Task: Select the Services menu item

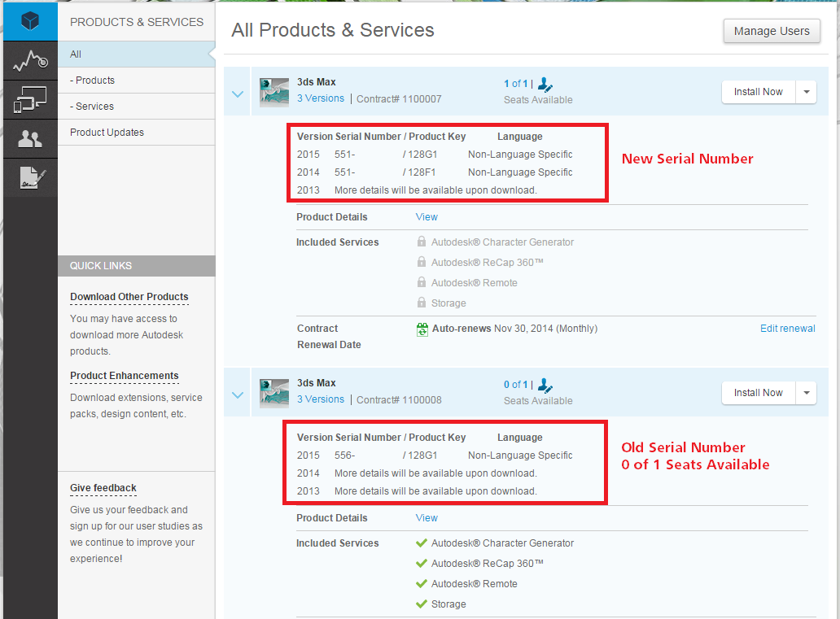Action: pyautogui.click(x=136, y=106)
